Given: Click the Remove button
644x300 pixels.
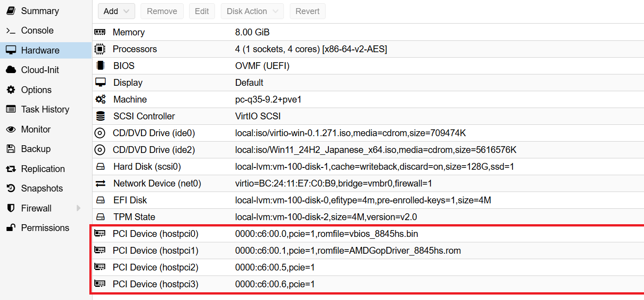Looking at the screenshot, I should pyautogui.click(x=162, y=11).
